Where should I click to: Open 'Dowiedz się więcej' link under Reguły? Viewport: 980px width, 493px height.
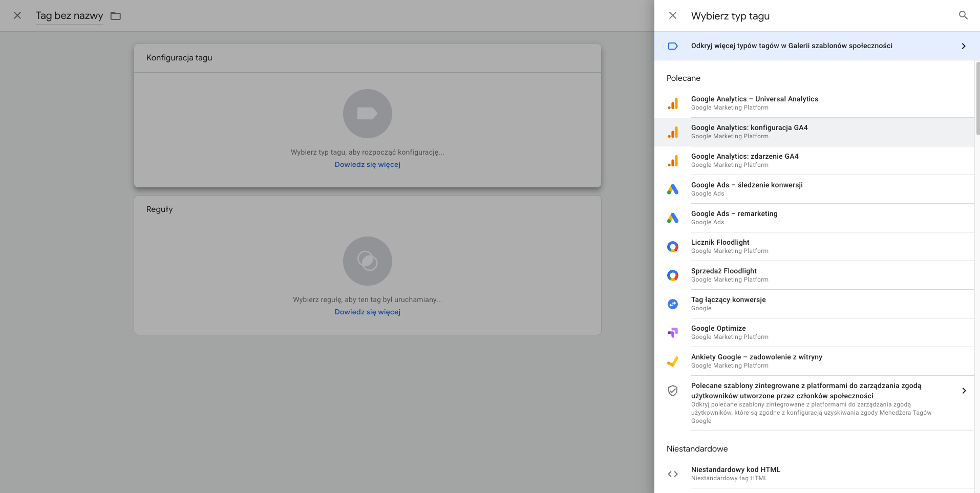368,312
